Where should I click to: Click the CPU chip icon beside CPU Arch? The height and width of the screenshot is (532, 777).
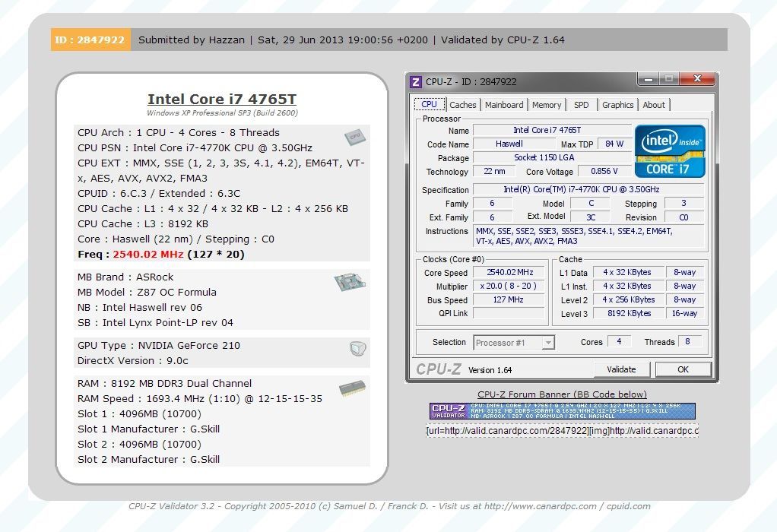[355, 136]
